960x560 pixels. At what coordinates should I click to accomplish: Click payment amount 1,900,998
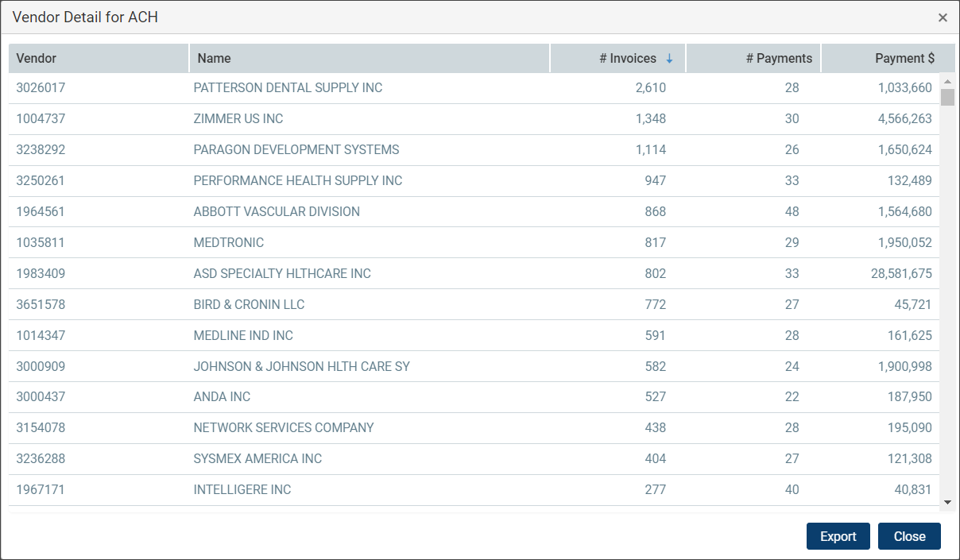[x=905, y=366]
